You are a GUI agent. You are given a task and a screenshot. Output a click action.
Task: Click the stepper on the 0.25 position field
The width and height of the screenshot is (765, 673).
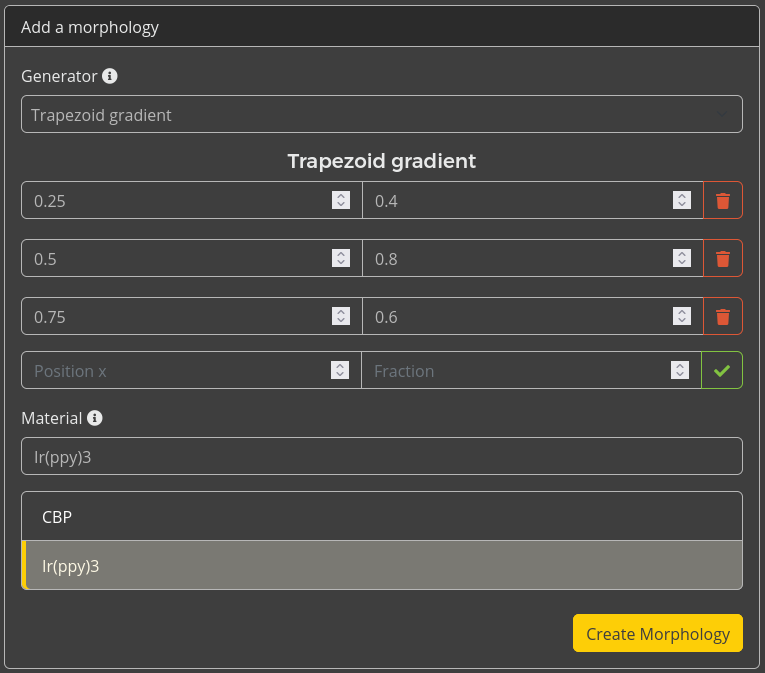[341, 201]
